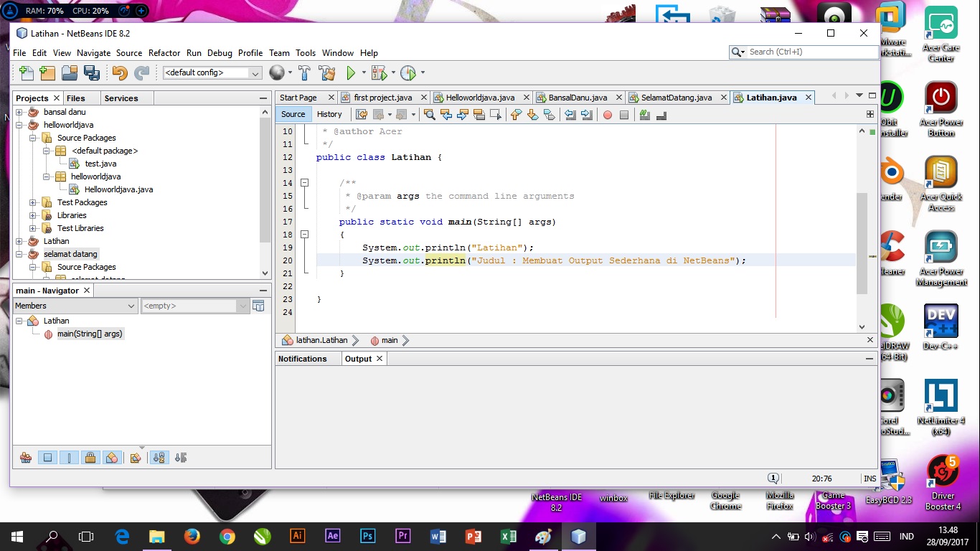980x551 pixels.
Task: Open the <default config> dropdown
Action: (256, 72)
